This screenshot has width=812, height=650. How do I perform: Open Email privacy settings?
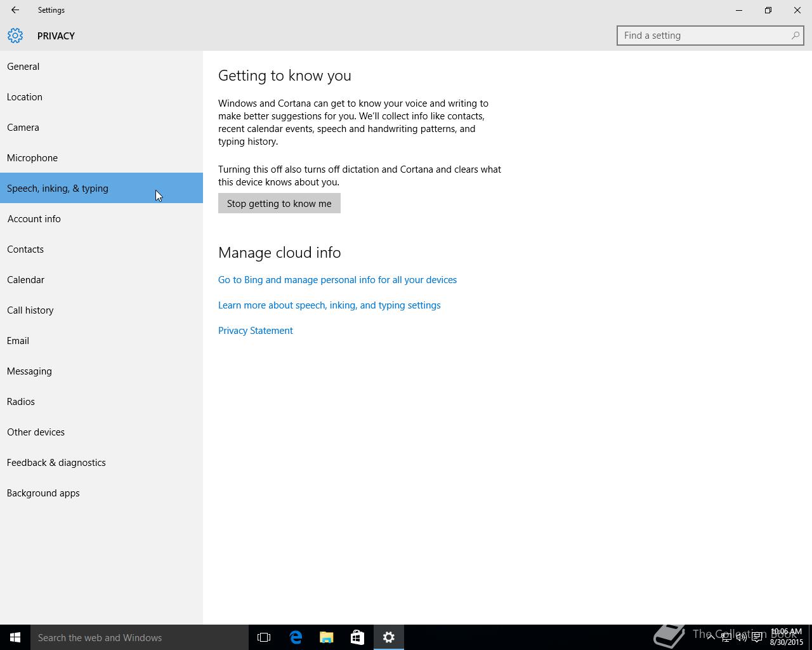coord(101,340)
